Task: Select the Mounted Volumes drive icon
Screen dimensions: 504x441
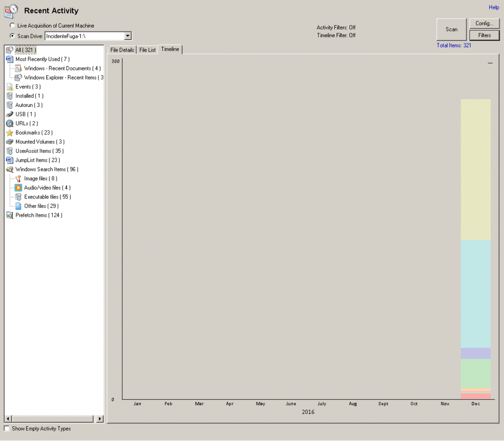Action: click(9, 142)
